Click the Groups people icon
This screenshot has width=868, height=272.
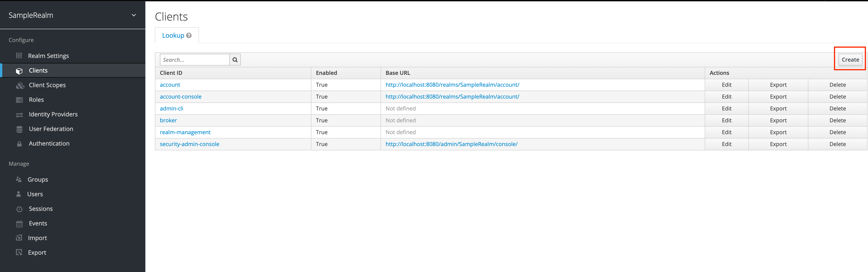[x=19, y=179]
